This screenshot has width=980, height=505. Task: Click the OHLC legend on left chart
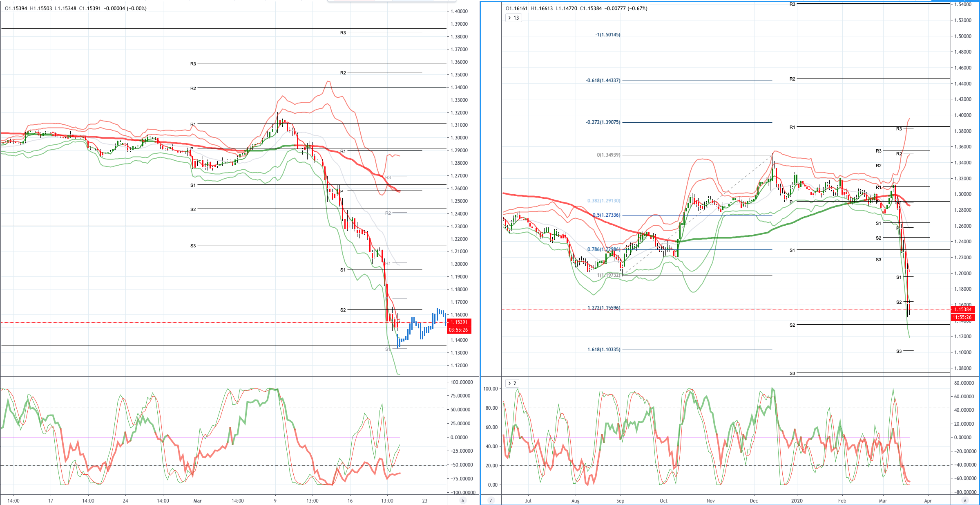(x=76, y=9)
